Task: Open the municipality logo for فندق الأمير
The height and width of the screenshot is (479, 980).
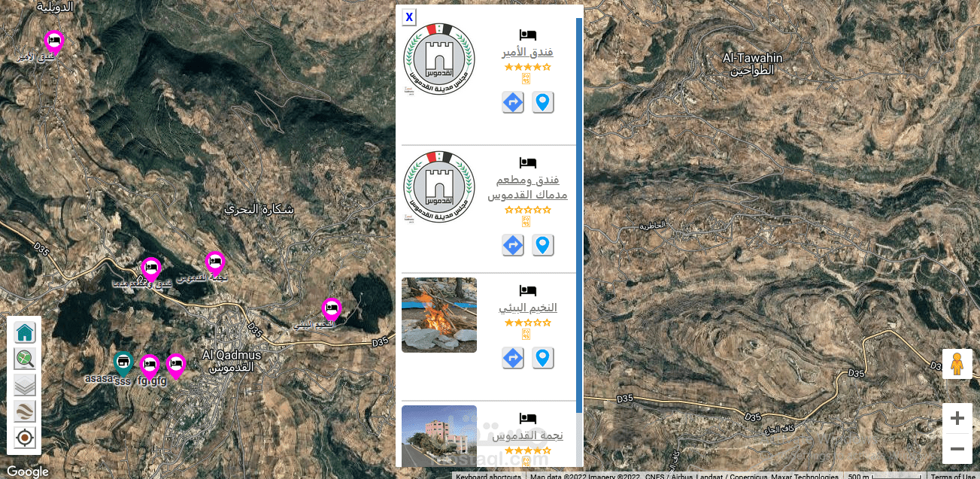Action: pyautogui.click(x=439, y=59)
